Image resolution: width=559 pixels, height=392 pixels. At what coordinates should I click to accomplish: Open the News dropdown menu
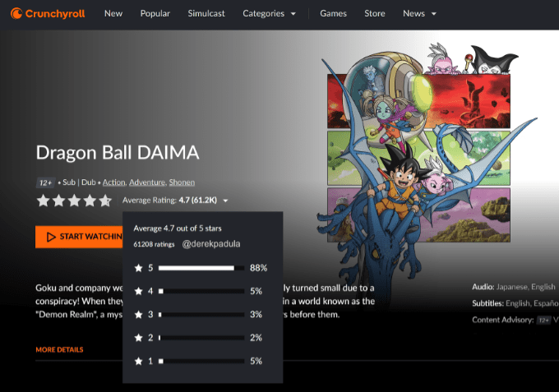(419, 14)
